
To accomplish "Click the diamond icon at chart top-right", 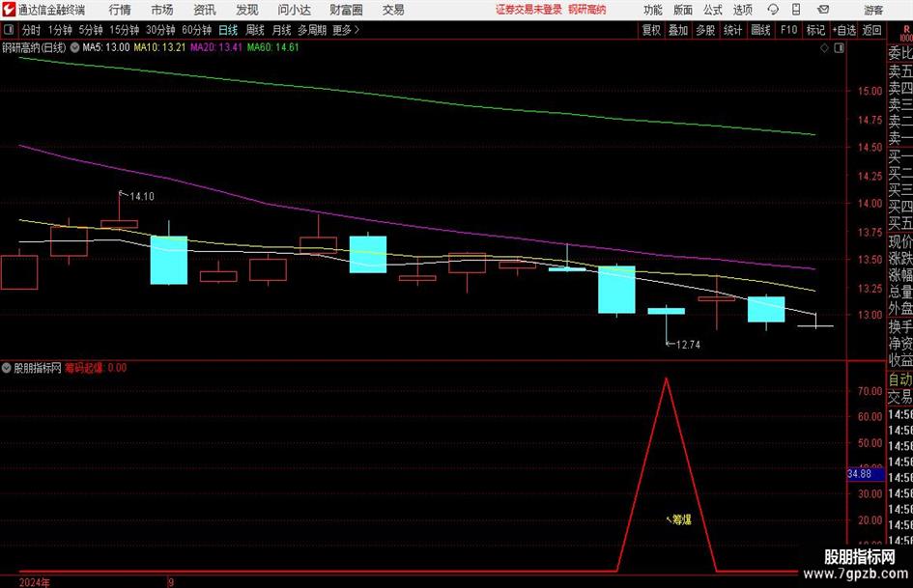I will (824, 47).
